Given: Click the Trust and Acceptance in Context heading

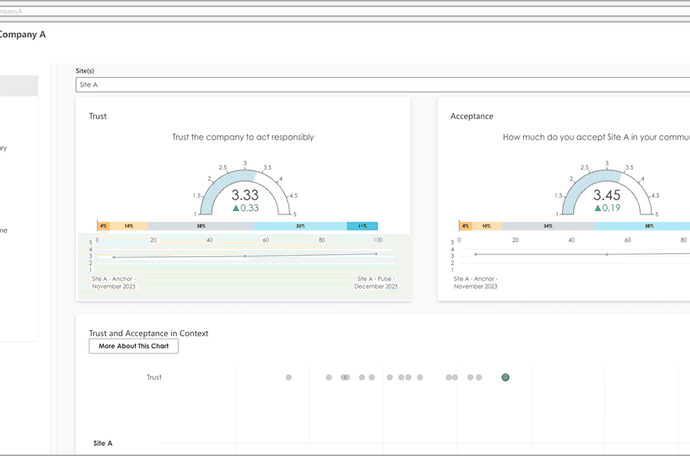Looking at the screenshot, I should tap(148, 332).
